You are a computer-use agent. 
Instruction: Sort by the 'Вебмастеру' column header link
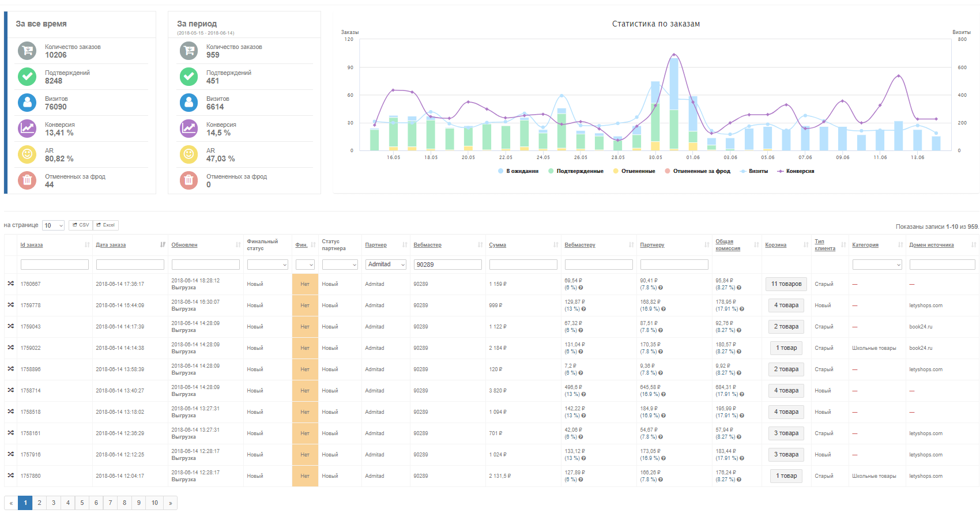pos(580,245)
